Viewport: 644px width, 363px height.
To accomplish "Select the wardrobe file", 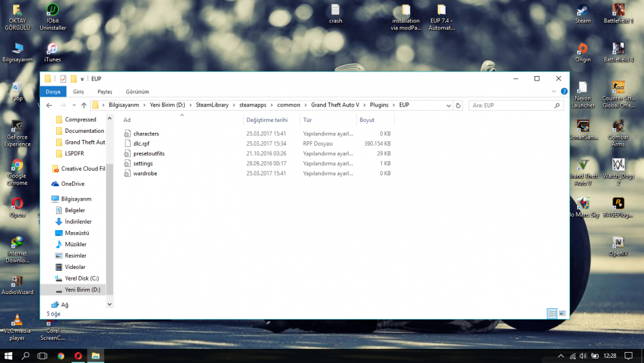I will [145, 173].
